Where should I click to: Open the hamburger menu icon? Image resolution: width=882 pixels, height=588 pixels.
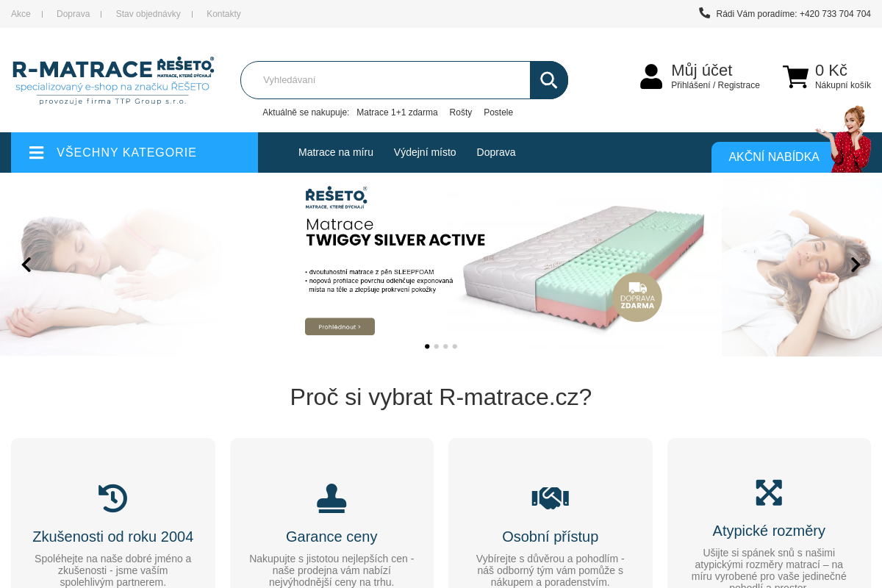37,152
